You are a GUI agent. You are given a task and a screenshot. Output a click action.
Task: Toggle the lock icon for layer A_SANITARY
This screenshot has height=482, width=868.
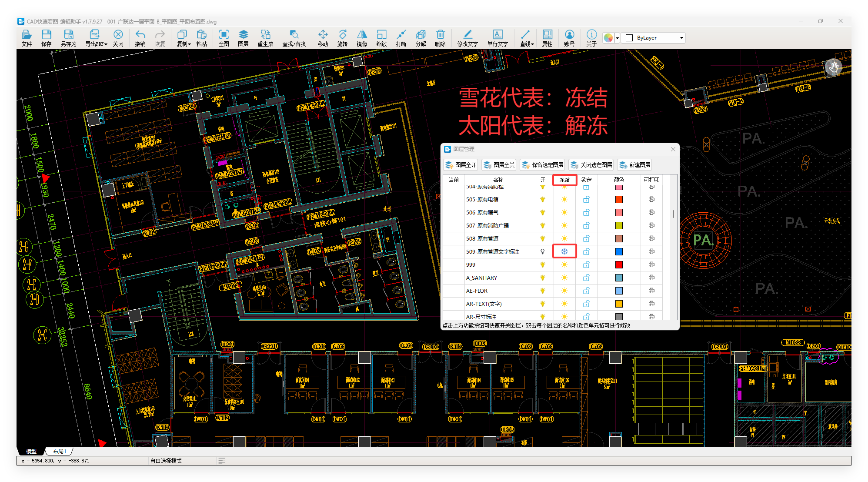pos(586,278)
